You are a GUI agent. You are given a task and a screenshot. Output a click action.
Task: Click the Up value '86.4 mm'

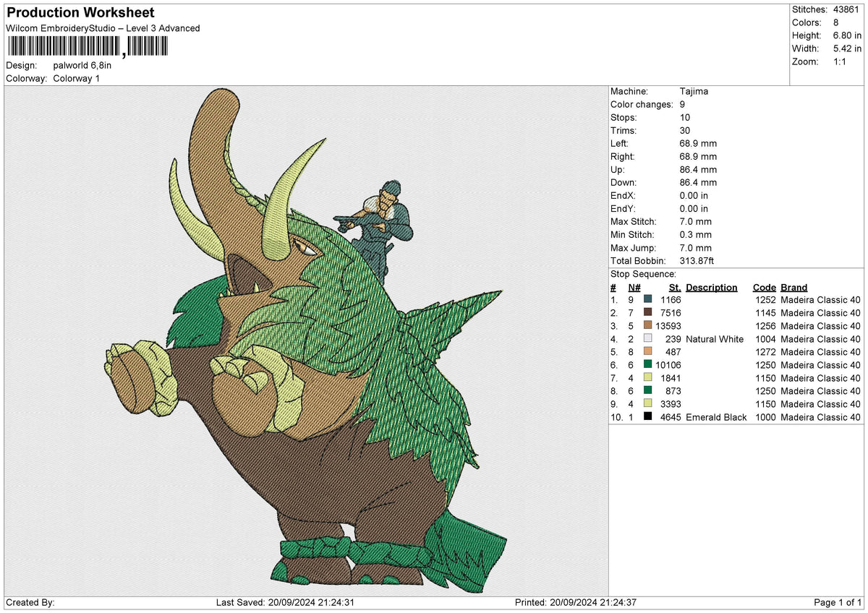point(698,170)
